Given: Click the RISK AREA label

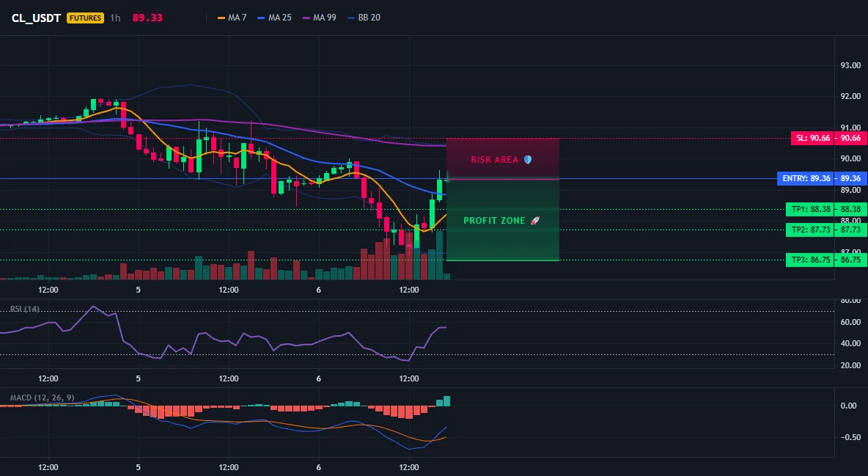Looking at the screenshot, I should pos(495,160).
